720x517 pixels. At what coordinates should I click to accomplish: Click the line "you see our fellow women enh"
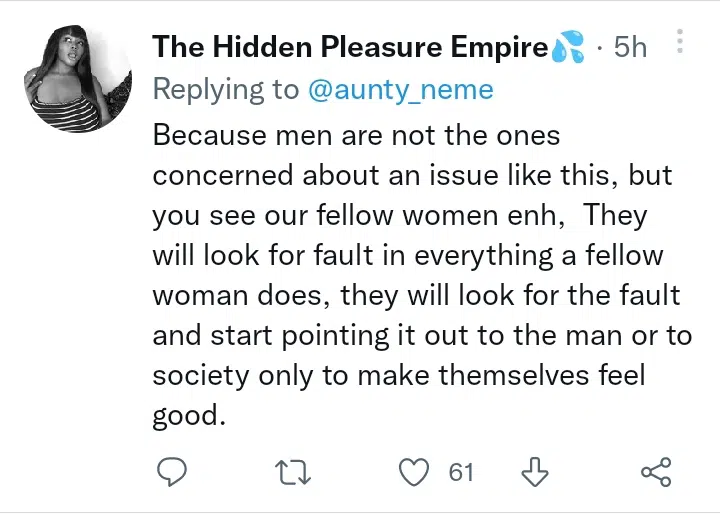click(x=400, y=215)
